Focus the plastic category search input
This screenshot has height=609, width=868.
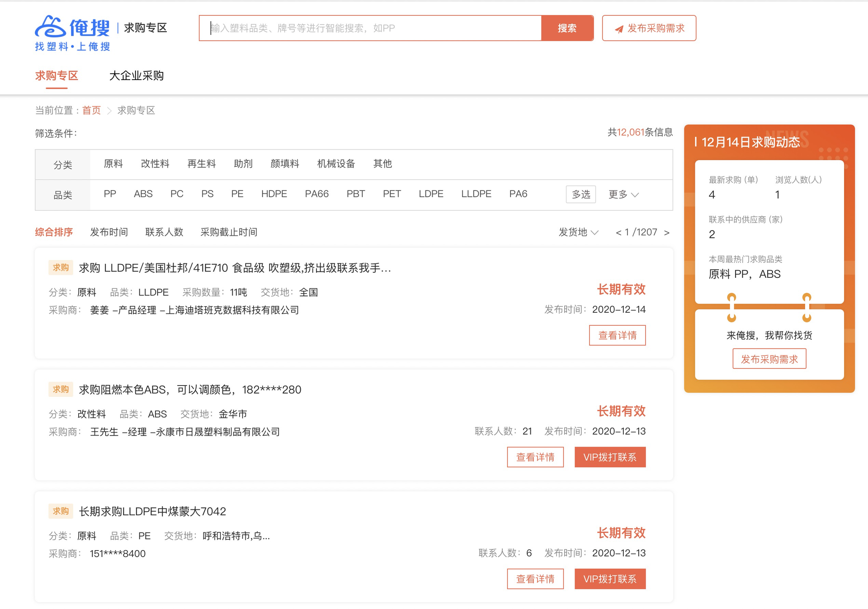pos(370,29)
